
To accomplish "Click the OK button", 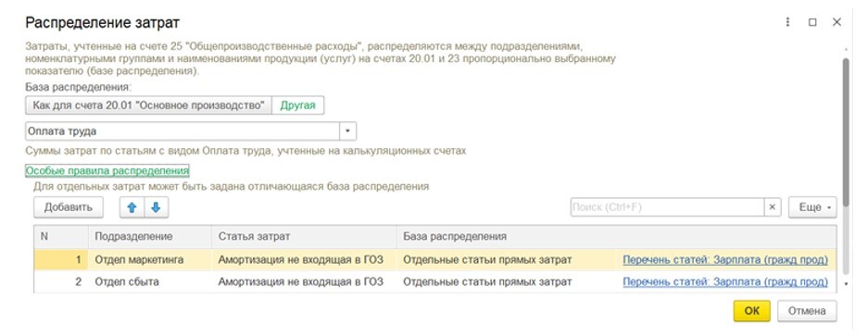I will click(752, 311).
